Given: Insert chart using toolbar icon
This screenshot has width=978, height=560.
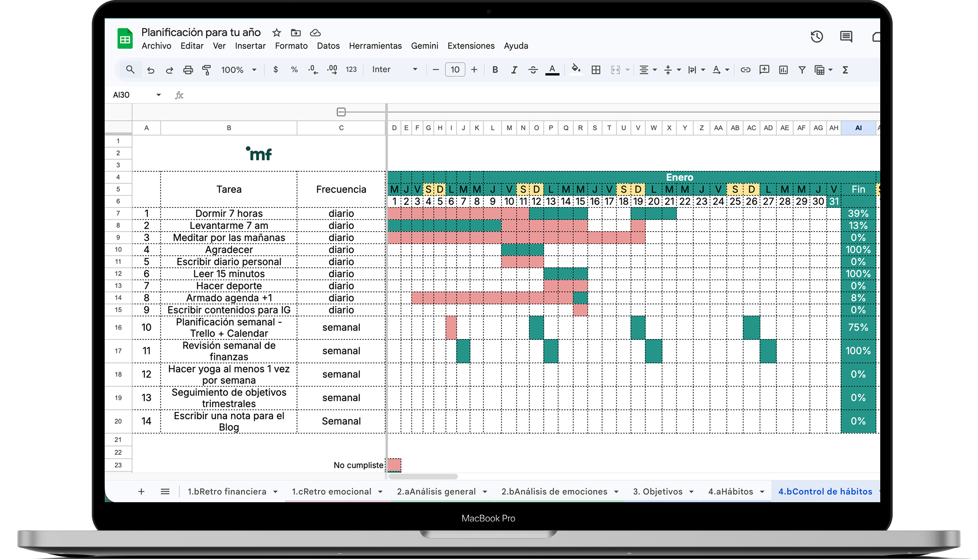Looking at the screenshot, I should click(783, 70).
